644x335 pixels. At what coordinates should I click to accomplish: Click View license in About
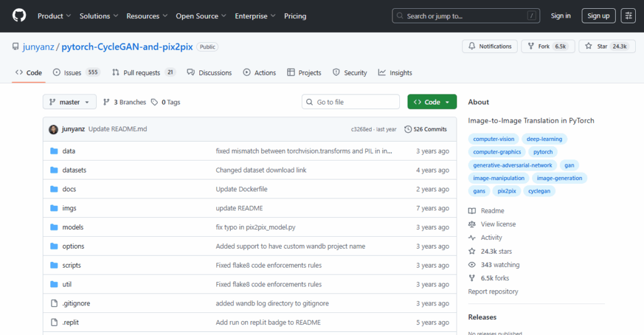(x=492, y=224)
